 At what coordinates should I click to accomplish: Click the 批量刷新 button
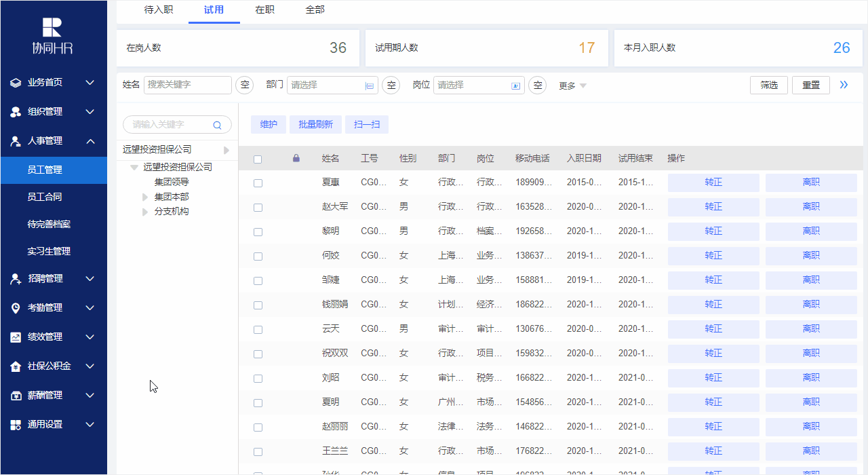click(x=315, y=124)
